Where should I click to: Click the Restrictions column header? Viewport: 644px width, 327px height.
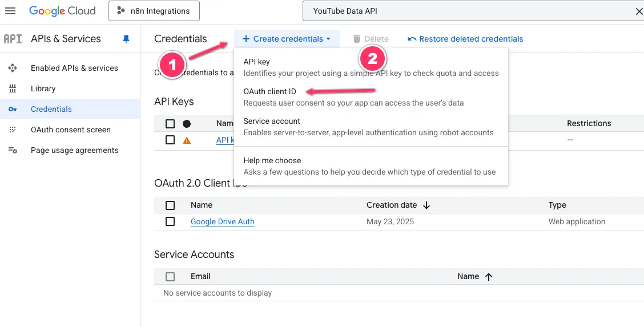(x=589, y=123)
